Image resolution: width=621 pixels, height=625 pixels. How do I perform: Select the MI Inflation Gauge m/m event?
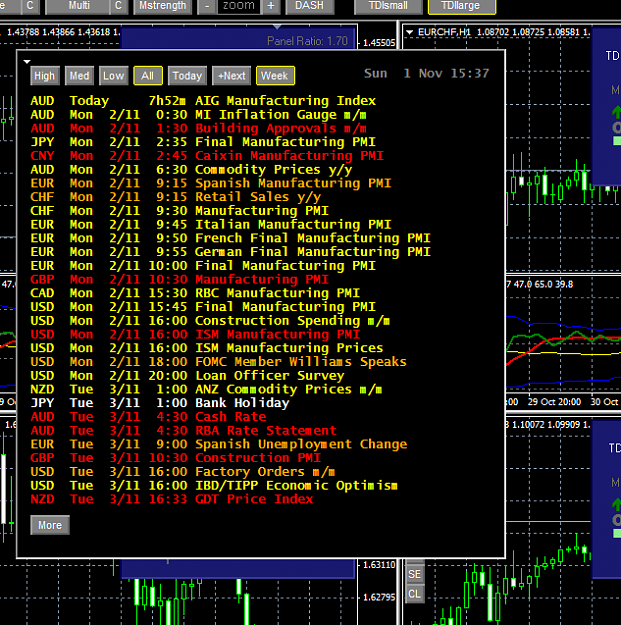click(x=198, y=115)
